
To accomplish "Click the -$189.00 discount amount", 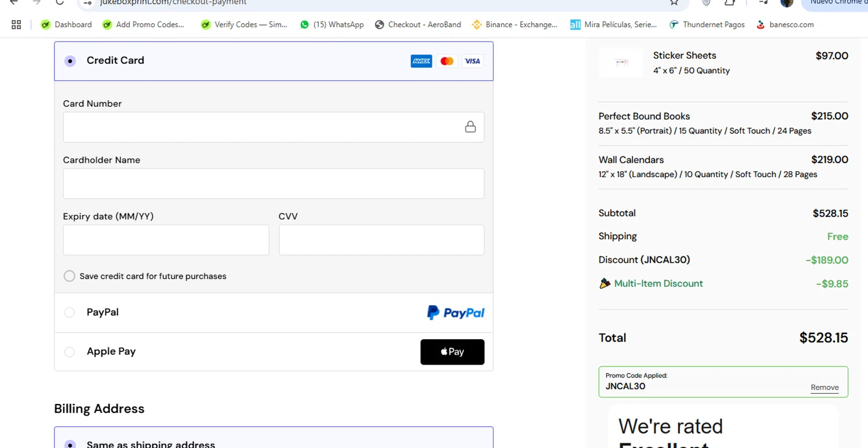I will 827,260.
